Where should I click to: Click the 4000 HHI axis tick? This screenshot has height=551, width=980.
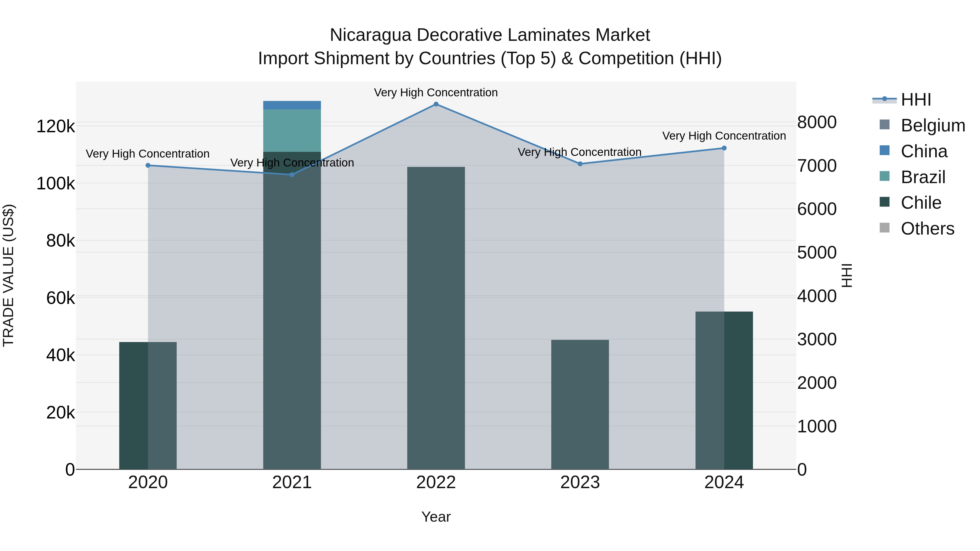[817, 296]
